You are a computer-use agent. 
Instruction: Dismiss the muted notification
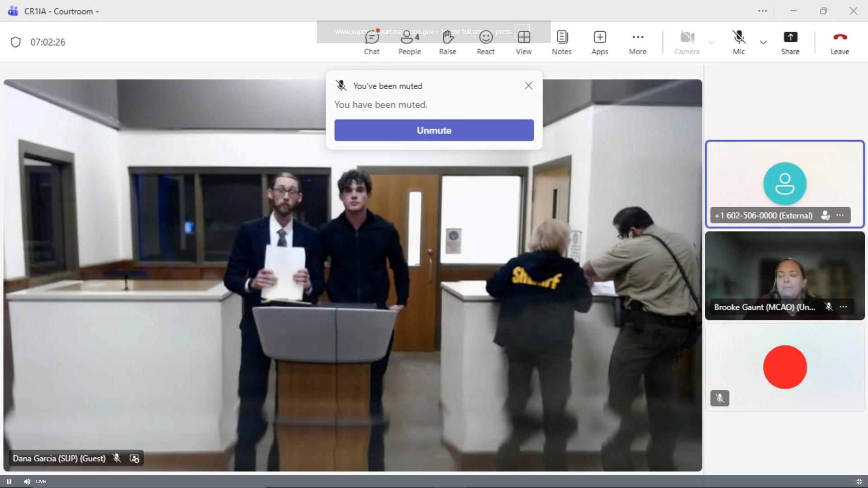click(x=528, y=85)
